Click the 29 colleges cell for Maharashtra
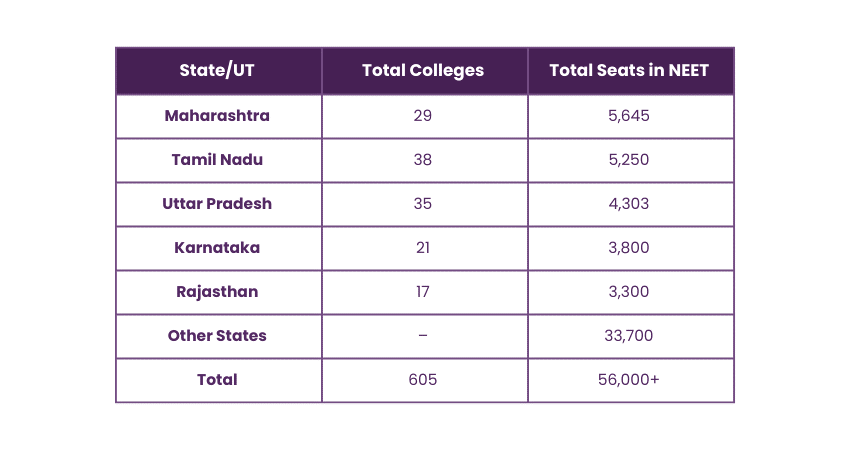This screenshot has height=450, width=850. click(x=423, y=115)
